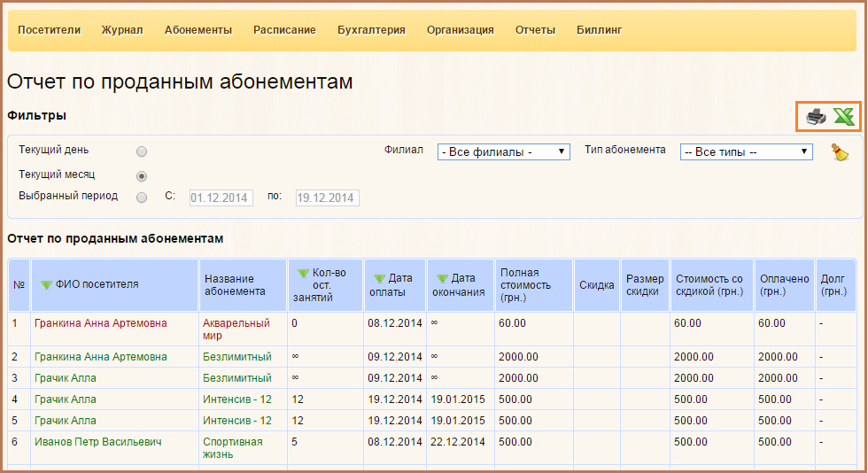868x473 pixels.
Task: Expand the Тип абонемента dropdown
Action: coord(746,152)
